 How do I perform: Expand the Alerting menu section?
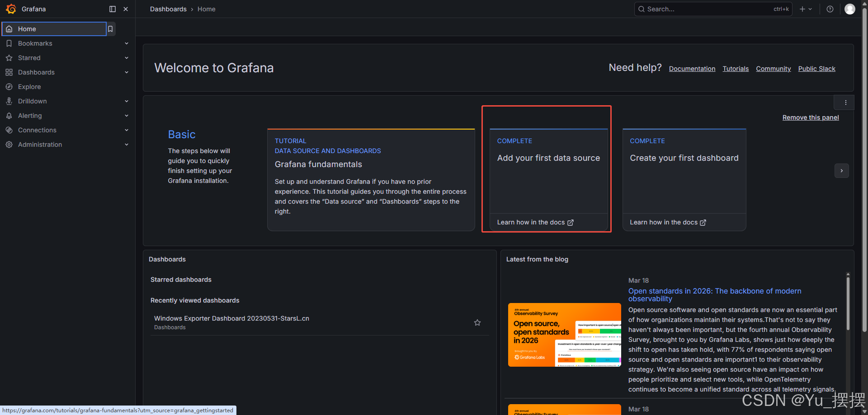pos(127,116)
